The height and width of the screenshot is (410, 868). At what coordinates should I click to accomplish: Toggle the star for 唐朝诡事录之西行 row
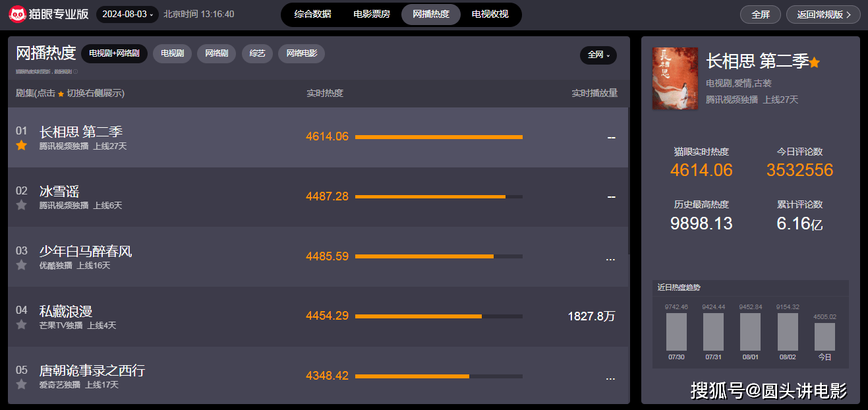click(x=21, y=384)
